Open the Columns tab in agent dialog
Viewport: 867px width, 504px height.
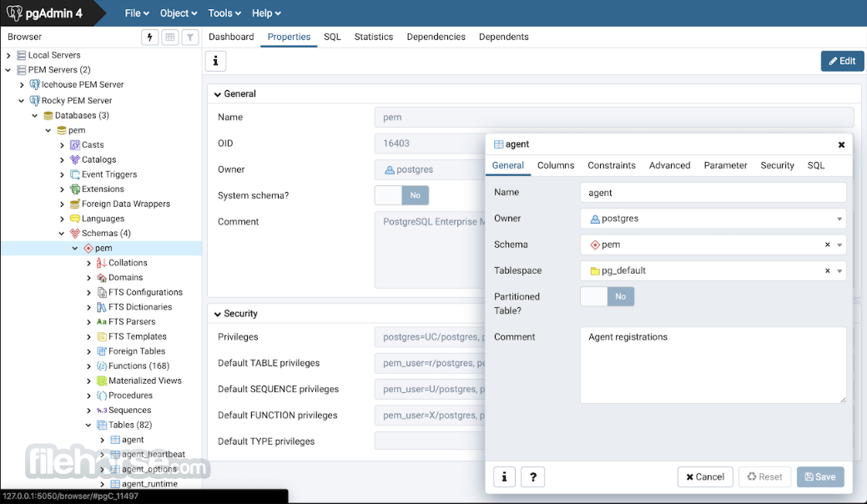tap(556, 165)
